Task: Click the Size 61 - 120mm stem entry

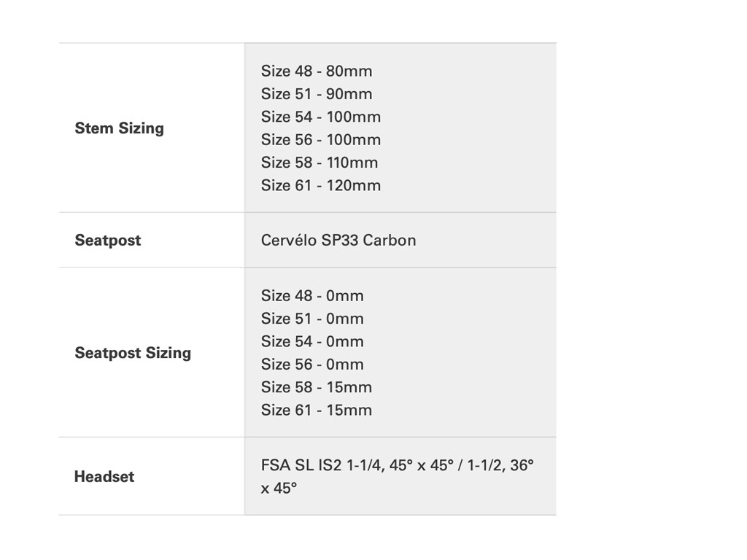Action: pyautogui.click(x=321, y=185)
